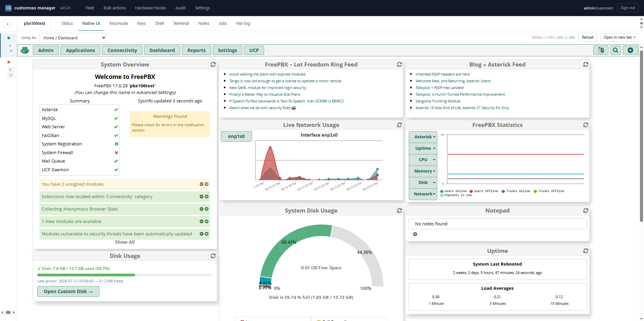
Task: Open 'Sangoma Trunking Module' blog link
Action: [438, 101]
